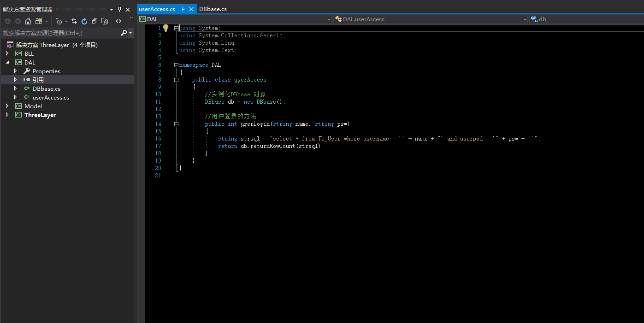Select userAccess.cs in Solution Explorer
The image size is (644, 323).
point(51,98)
